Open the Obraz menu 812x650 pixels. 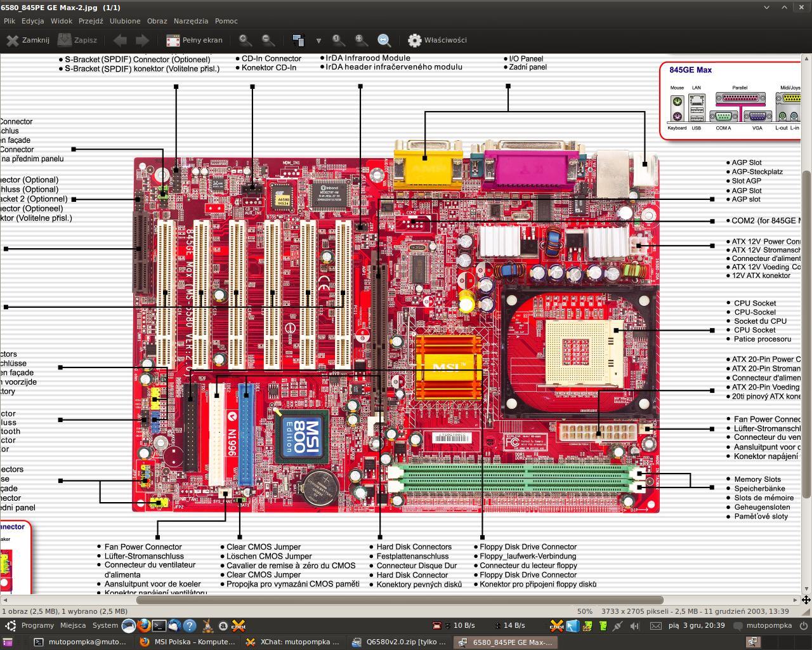click(x=157, y=21)
